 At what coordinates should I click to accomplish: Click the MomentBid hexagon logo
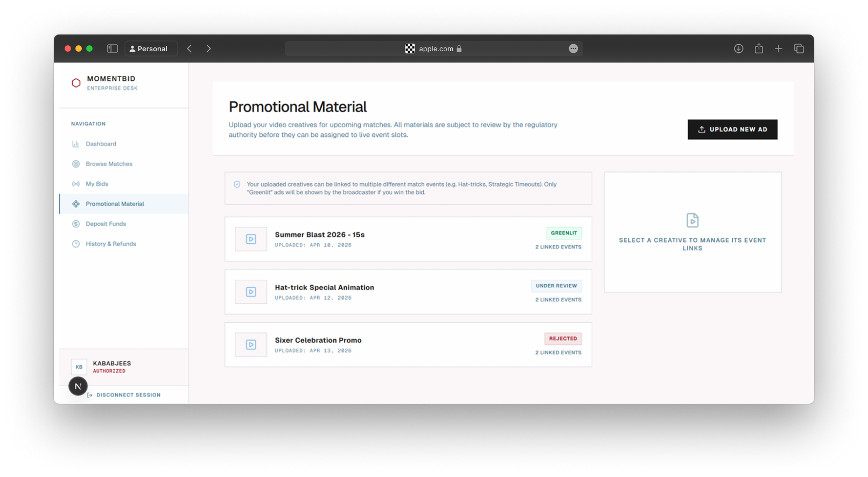click(x=76, y=83)
